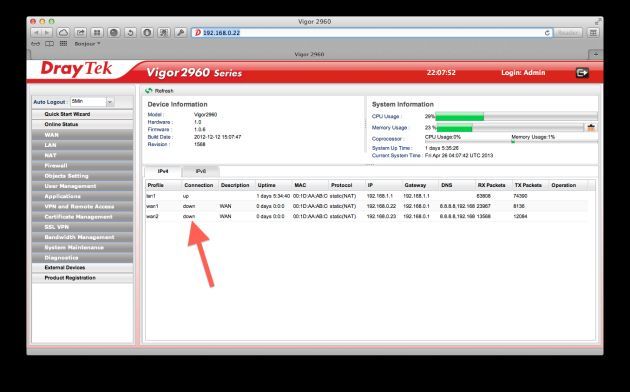Switch to the IPv4 tab

(163, 172)
